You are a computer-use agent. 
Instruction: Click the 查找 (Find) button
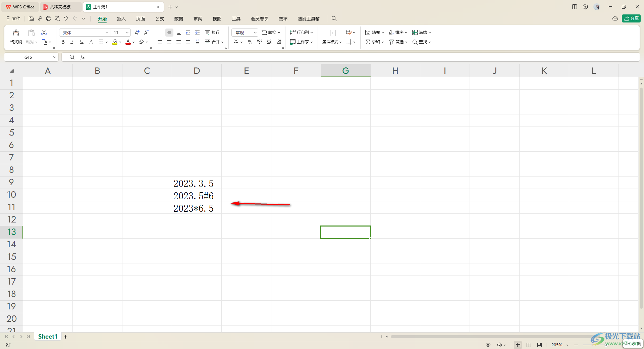421,42
